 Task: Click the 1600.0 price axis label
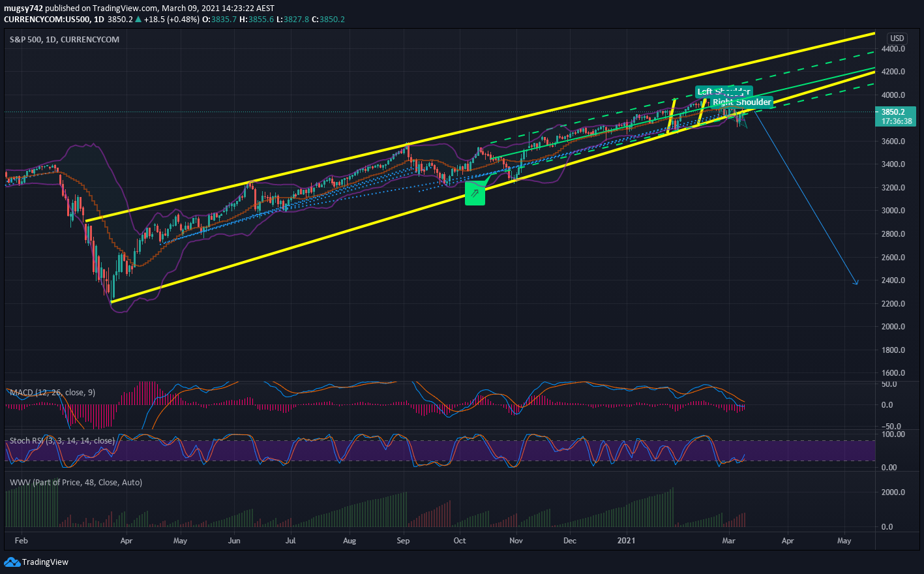(x=893, y=373)
